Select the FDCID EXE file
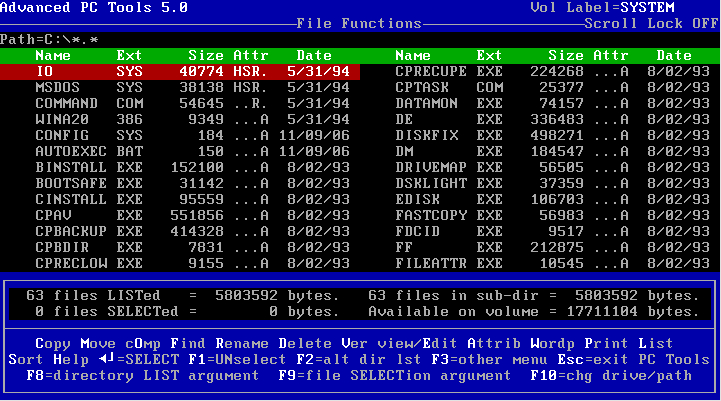 point(553,231)
